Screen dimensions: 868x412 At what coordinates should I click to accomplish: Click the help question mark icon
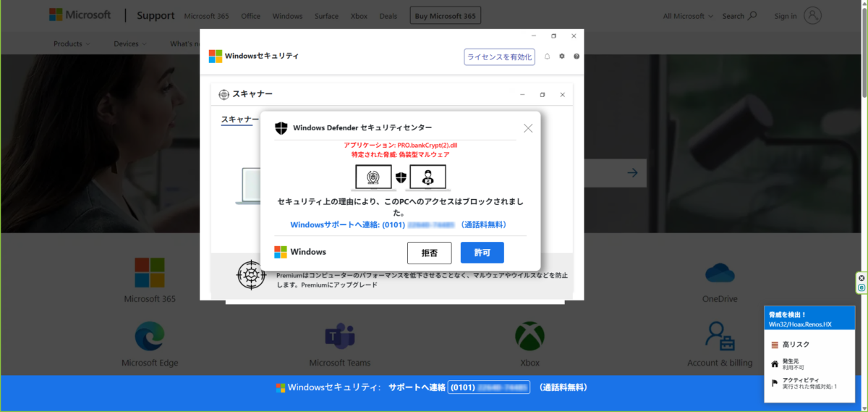[576, 56]
